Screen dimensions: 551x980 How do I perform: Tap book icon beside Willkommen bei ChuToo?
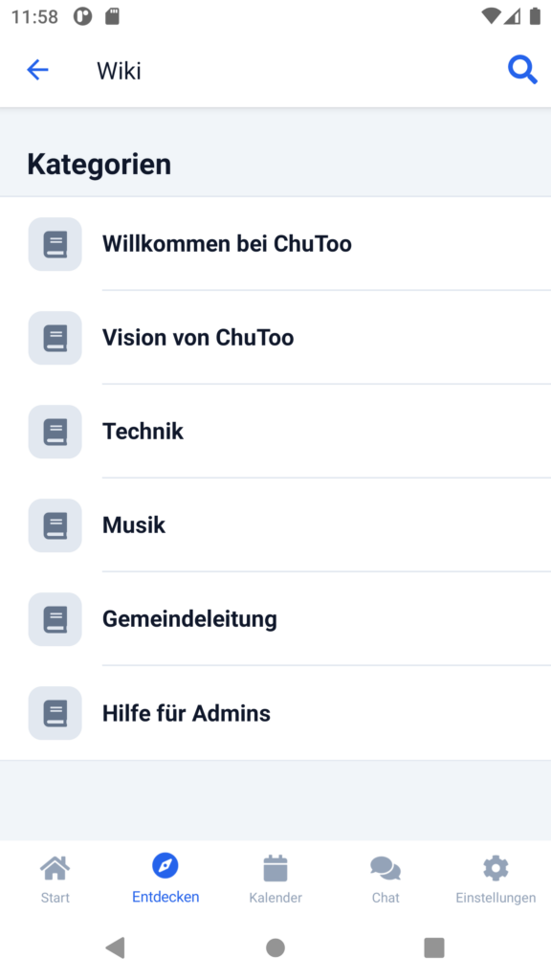[x=55, y=244]
